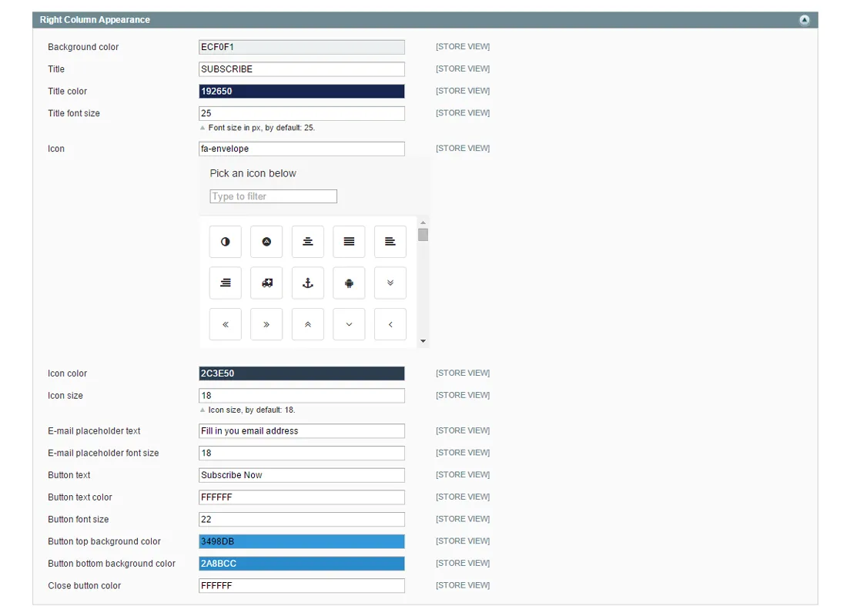This screenshot has height=616, width=847.
Task: Click [STORE VIEW] beside the Title field
Action: 463,69
